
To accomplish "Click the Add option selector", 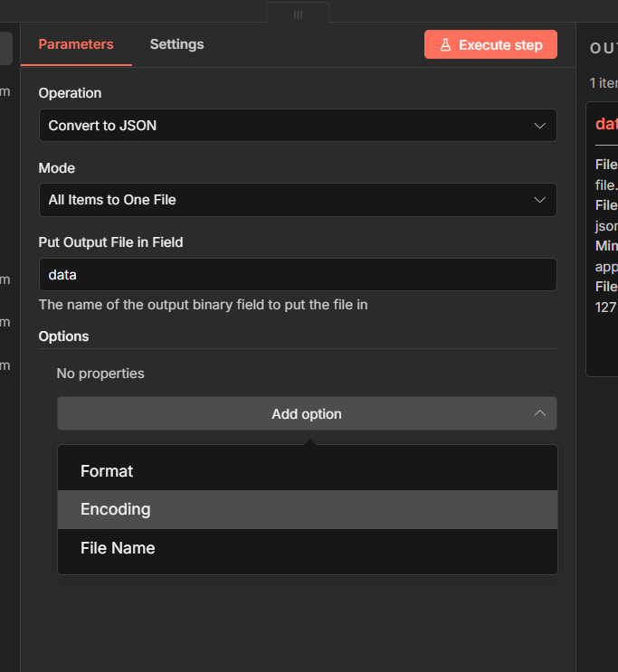I will [x=306, y=414].
